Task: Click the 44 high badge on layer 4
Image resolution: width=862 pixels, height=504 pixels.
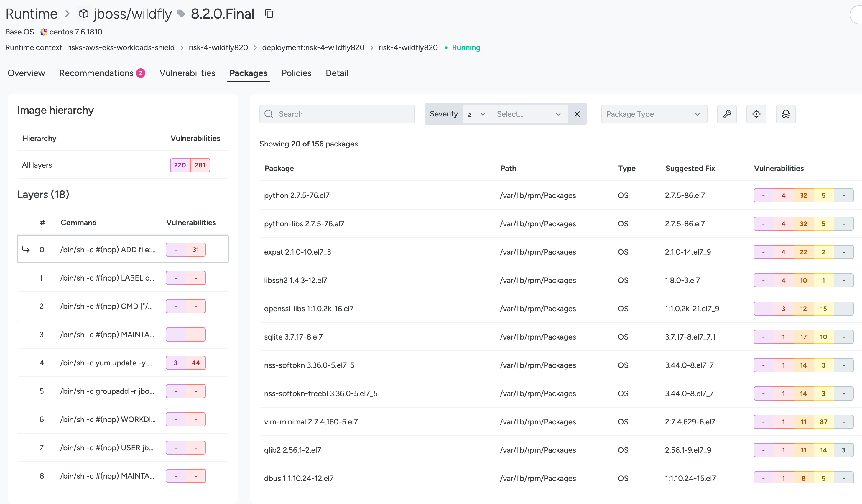Action: 196,363
